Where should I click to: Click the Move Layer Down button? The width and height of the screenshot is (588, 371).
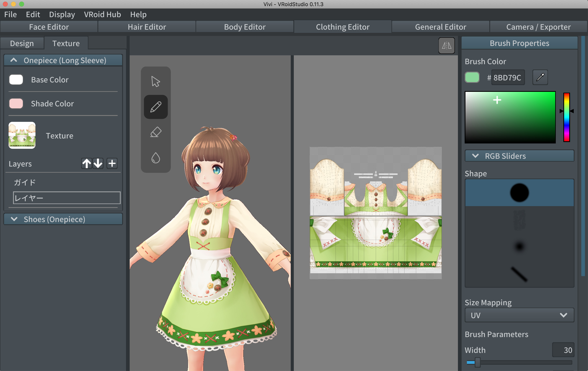click(98, 163)
